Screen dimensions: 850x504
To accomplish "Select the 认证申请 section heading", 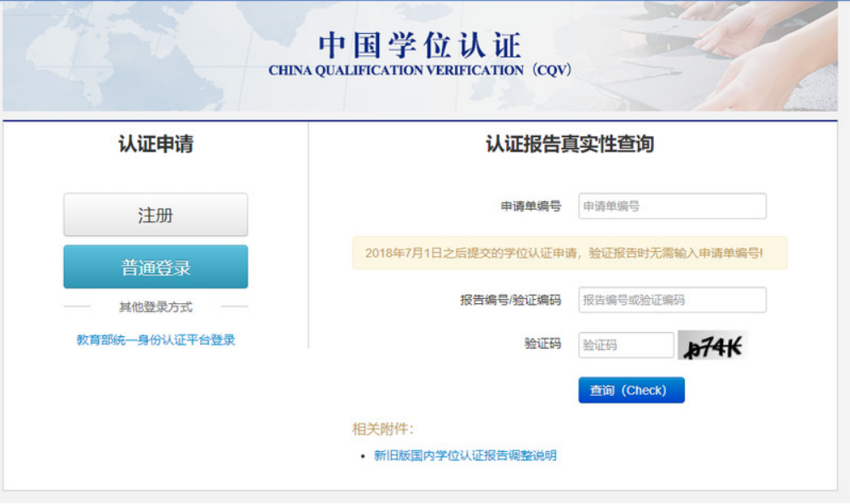I will [156, 145].
